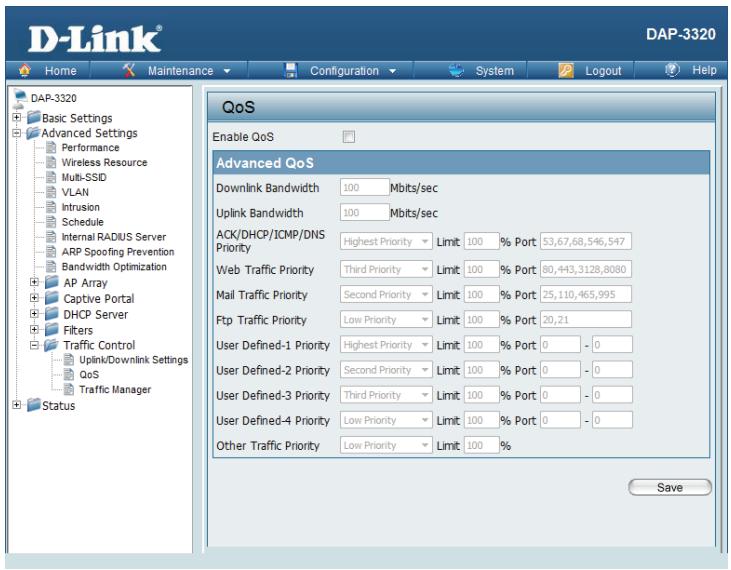Click the DAP-3320 device icon in tree
Viewport: 731px width, 570px height.
pyautogui.click(x=20, y=97)
